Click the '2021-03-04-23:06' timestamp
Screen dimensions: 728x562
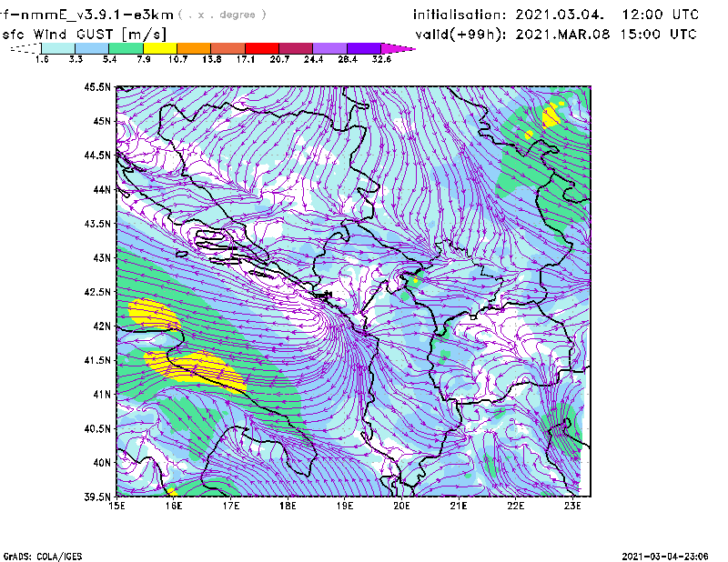point(665,557)
